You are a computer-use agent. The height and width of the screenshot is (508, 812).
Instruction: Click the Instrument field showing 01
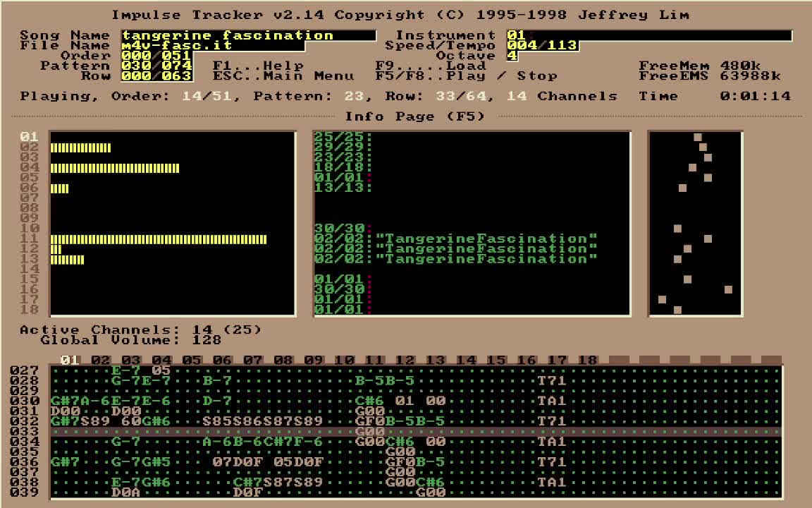(648, 35)
